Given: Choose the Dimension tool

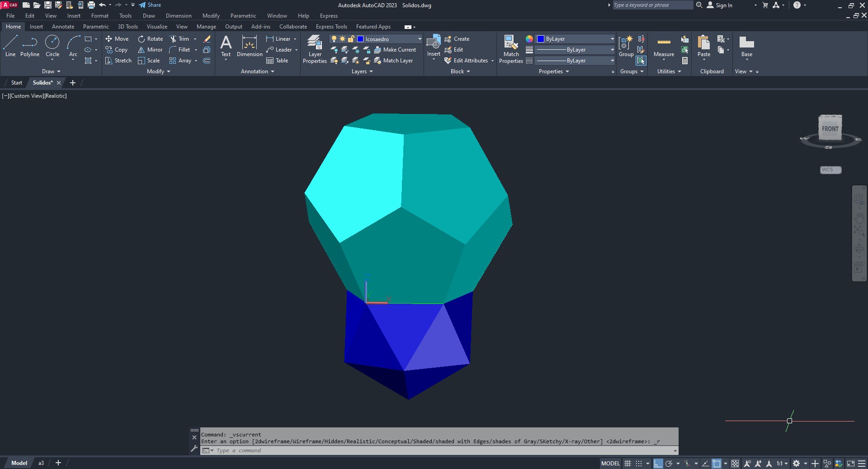Looking at the screenshot, I should pyautogui.click(x=249, y=46).
